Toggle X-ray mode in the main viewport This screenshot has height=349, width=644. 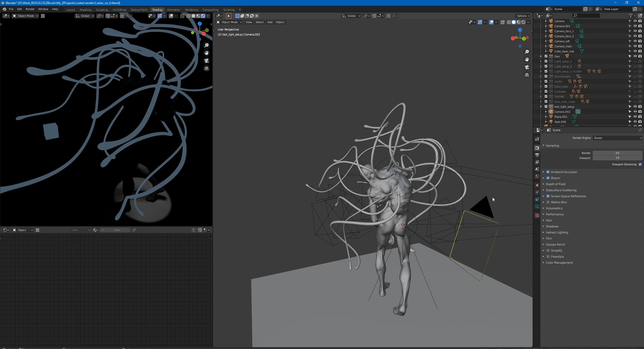pyautogui.click(x=502, y=22)
